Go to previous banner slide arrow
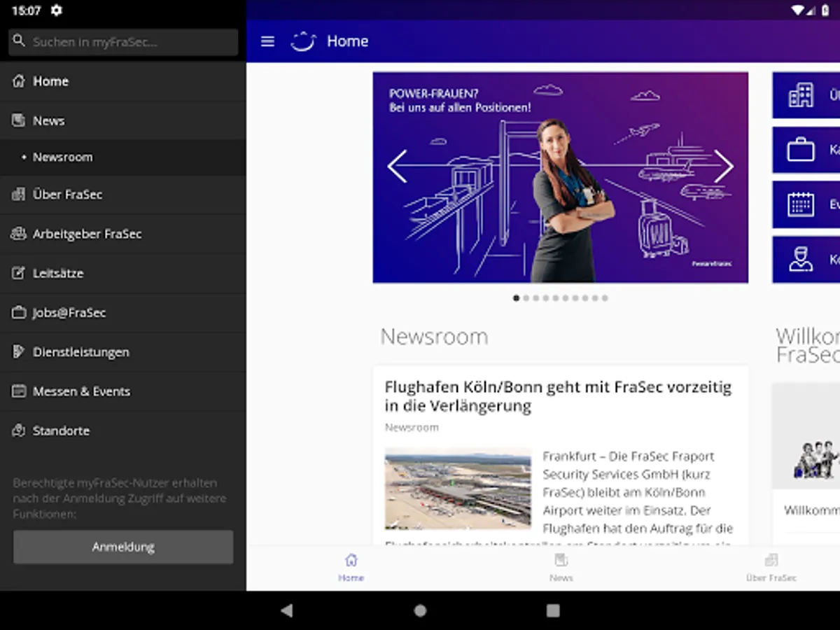Viewport: 840px width, 630px height. [398, 167]
